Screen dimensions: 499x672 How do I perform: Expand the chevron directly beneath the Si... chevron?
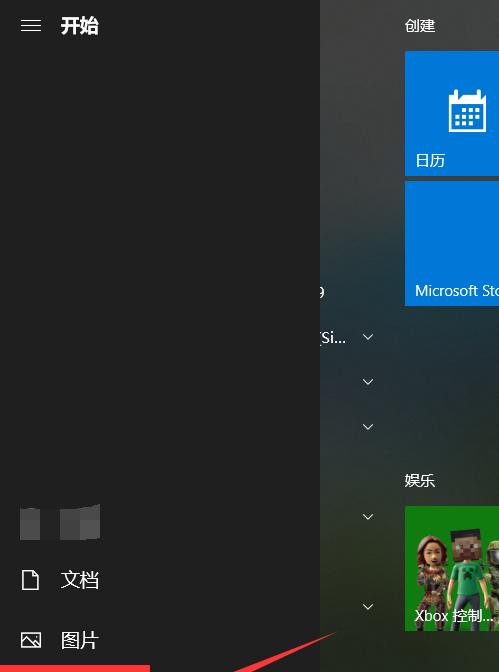(x=368, y=381)
